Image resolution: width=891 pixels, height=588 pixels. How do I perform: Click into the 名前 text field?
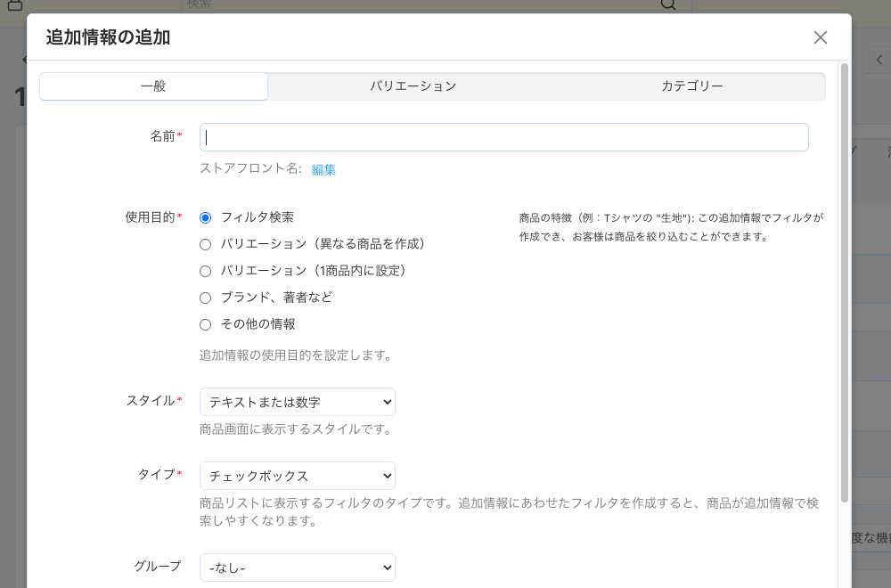[x=503, y=137]
